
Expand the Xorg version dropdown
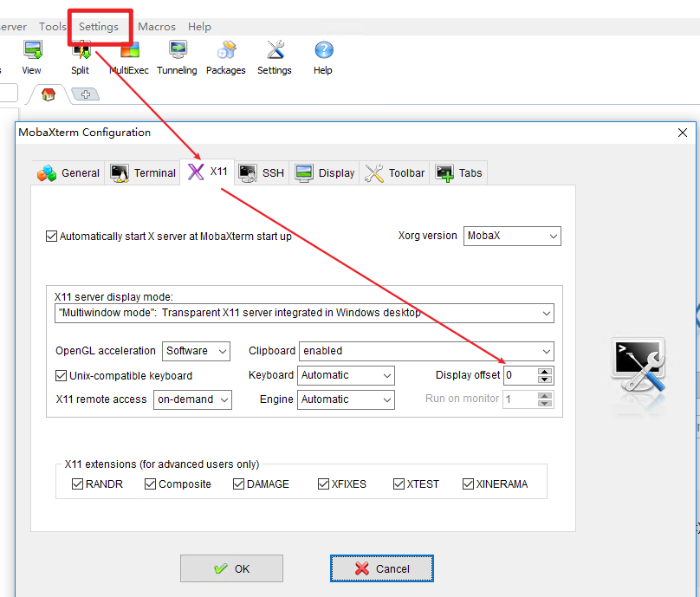512,237
